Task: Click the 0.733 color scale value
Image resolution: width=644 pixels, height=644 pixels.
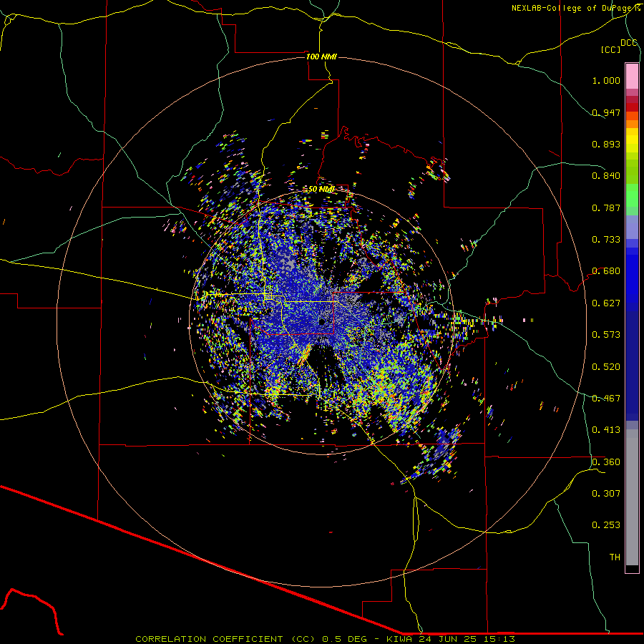Action: click(x=606, y=240)
